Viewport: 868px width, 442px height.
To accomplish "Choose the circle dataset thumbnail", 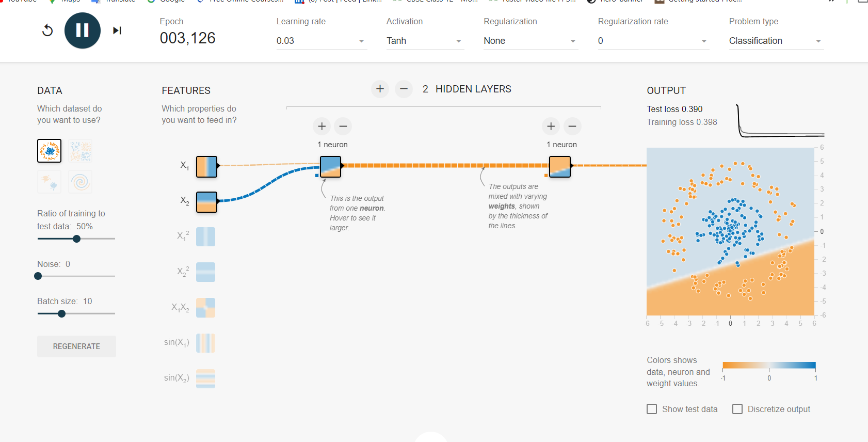I will coord(50,151).
